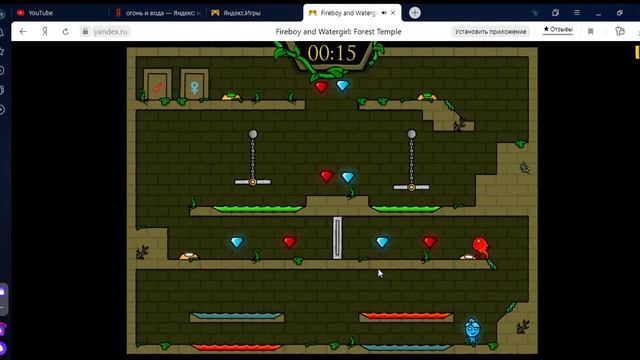Click the left hanging chain platform

click(253, 182)
